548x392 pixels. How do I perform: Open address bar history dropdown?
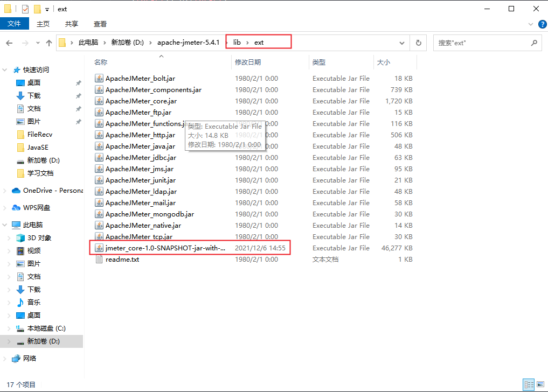[x=402, y=43]
